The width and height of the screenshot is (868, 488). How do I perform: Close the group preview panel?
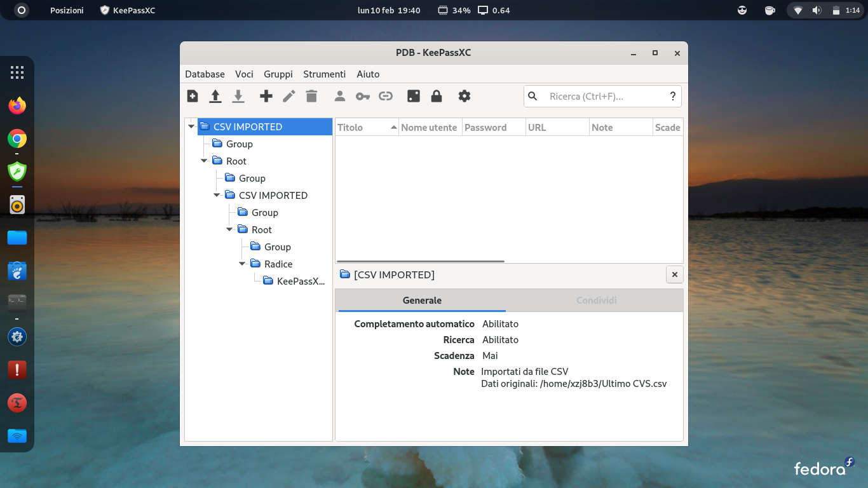(674, 274)
